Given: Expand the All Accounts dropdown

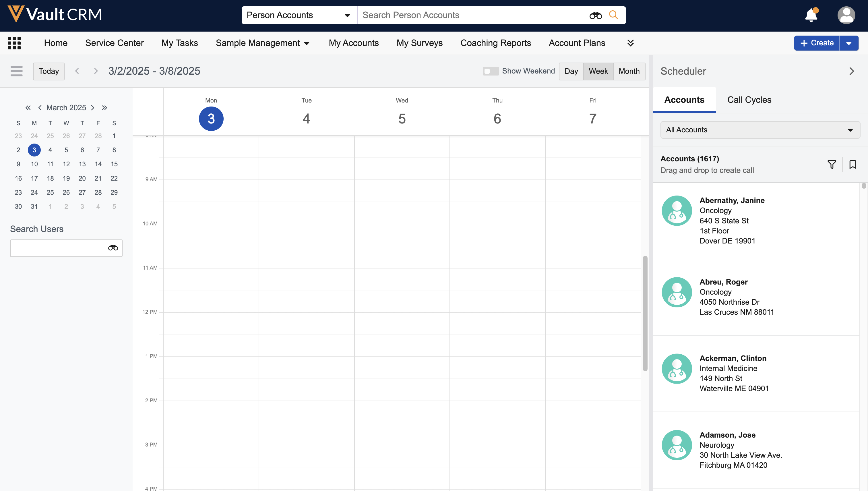Looking at the screenshot, I should [760, 130].
